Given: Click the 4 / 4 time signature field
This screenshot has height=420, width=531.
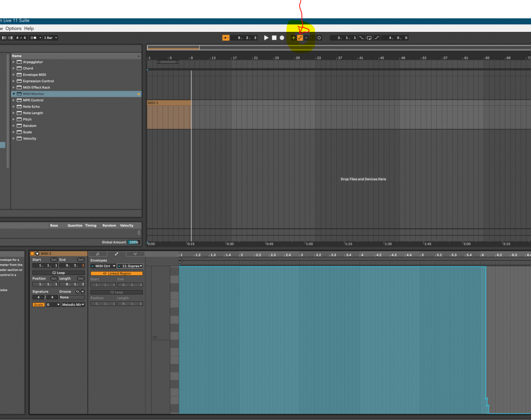Looking at the screenshot, I should (21, 38).
